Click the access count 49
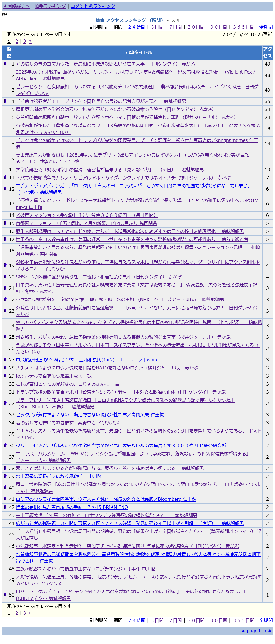 (x=268, y=64)
